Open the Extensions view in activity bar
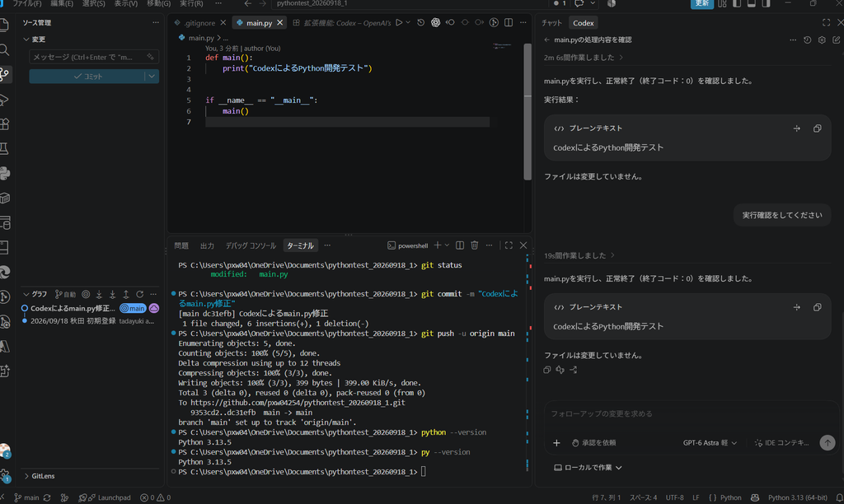Screen dimensions: 844x504 point(5,124)
